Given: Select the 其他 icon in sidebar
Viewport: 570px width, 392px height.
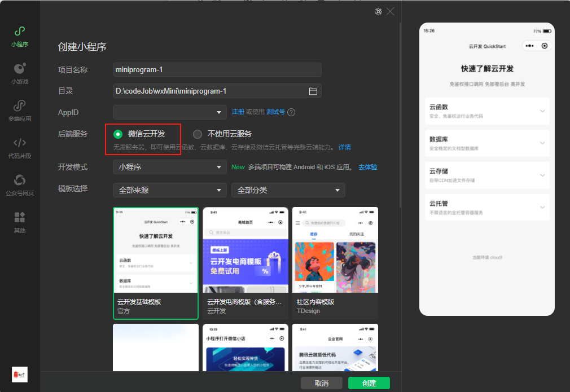Looking at the screenshot, I should click(x=19, y=220).
